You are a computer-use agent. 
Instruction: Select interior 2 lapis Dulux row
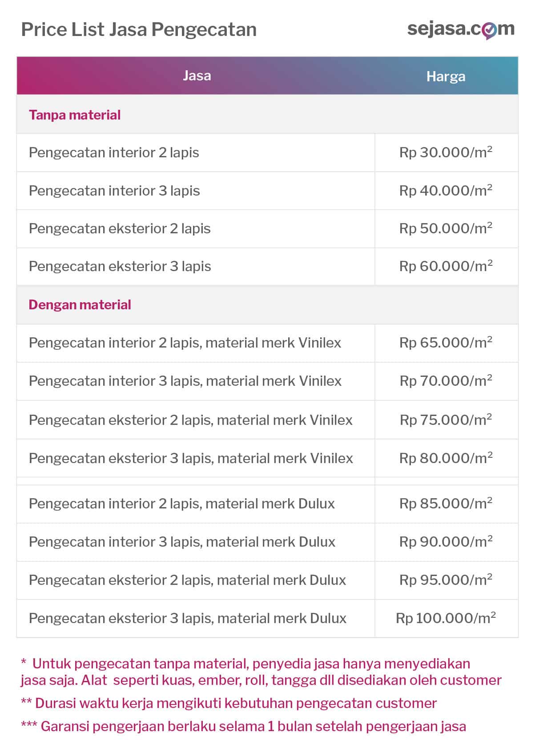pos(267,504)
